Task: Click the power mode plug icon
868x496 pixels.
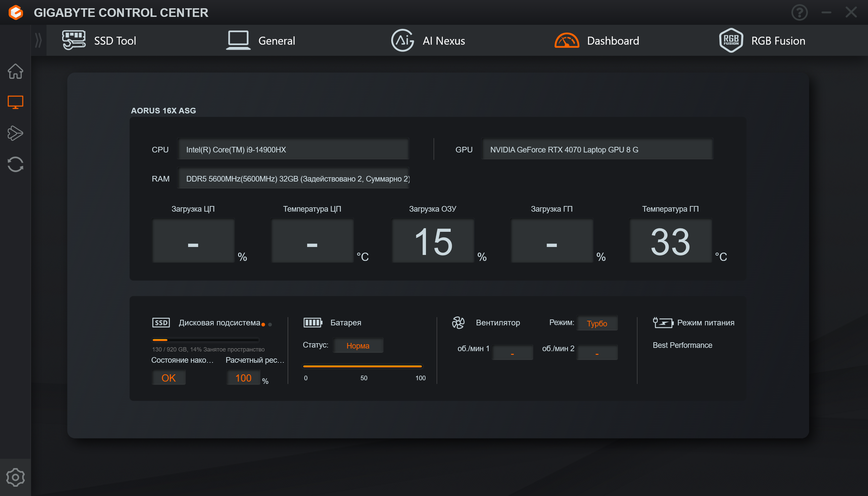Action: coord(662,322)
